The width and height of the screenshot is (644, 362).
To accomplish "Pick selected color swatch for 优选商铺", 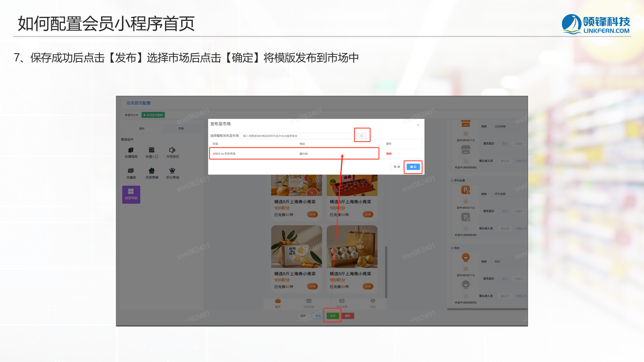I will pyautogui.click(x=466, y=134).
